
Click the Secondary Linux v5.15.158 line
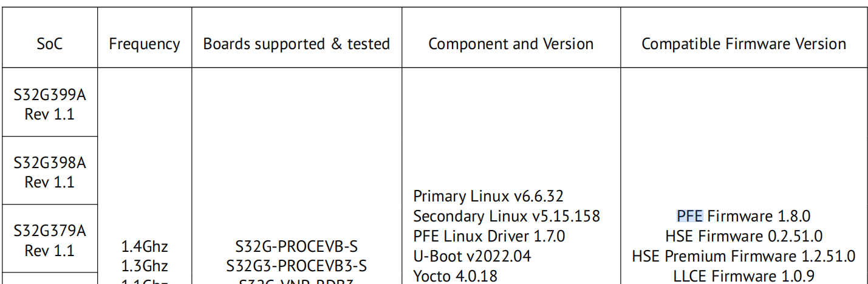507,216
